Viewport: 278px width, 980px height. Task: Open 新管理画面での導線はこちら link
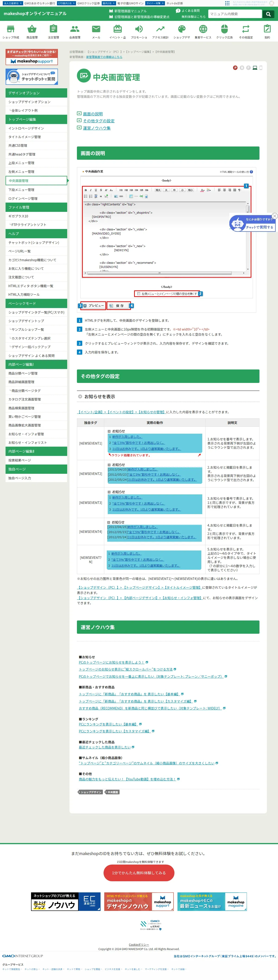click(x=104, y=57)
